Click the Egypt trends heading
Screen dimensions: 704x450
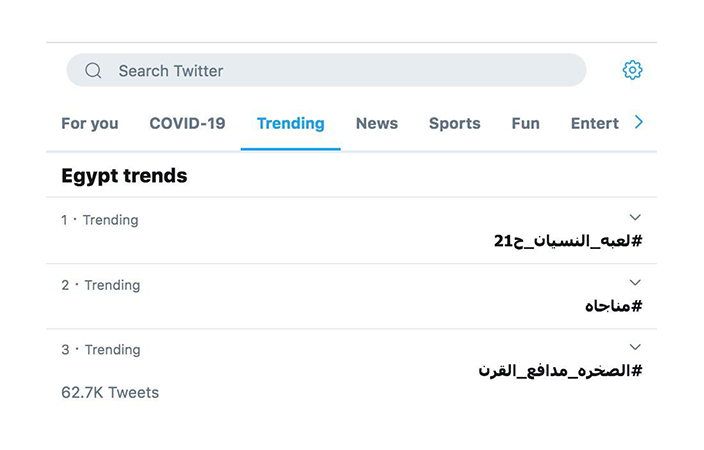point(124,176)
